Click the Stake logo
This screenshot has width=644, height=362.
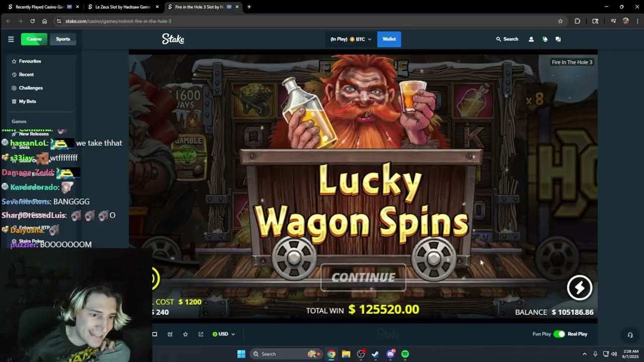pos(173,39)
